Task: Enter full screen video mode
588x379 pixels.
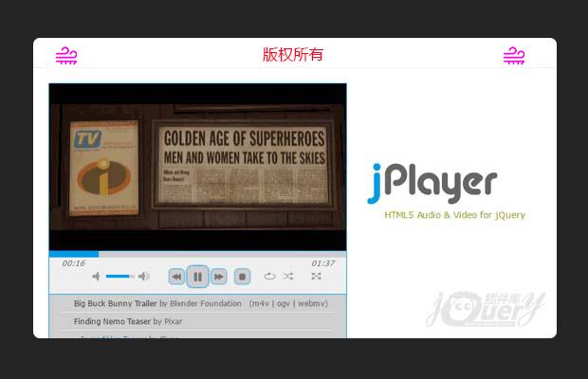Action: (x=316, y=277)
